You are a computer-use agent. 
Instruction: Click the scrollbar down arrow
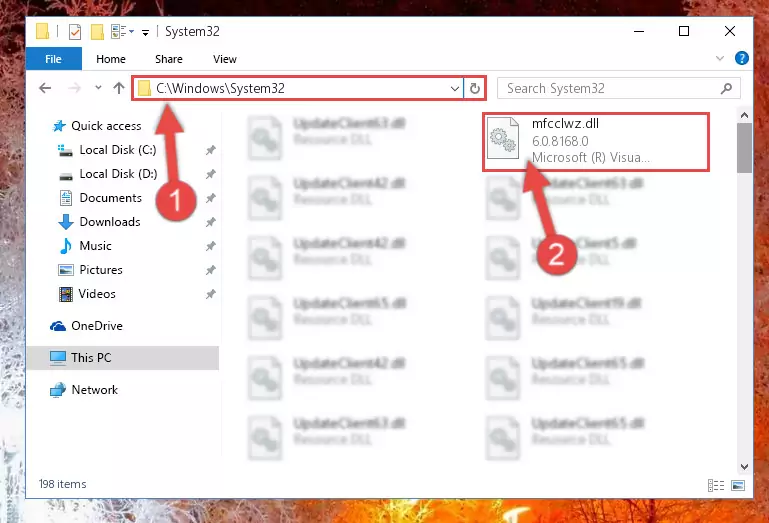coord(744,467)
